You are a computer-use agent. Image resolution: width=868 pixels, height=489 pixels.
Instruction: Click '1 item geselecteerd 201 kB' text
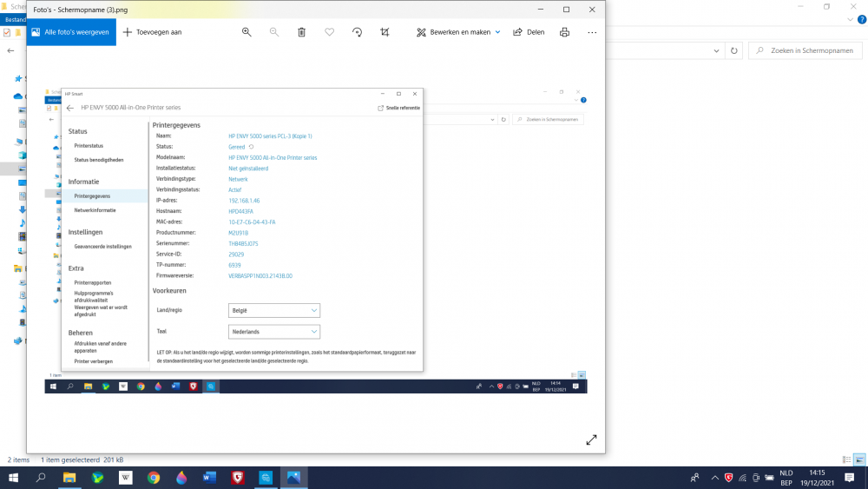pos(82,459)
